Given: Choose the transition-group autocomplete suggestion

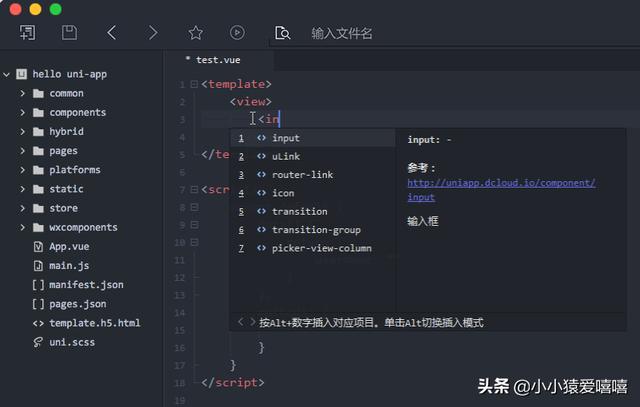Looking at the screenshot, I should tap(313, 230).
